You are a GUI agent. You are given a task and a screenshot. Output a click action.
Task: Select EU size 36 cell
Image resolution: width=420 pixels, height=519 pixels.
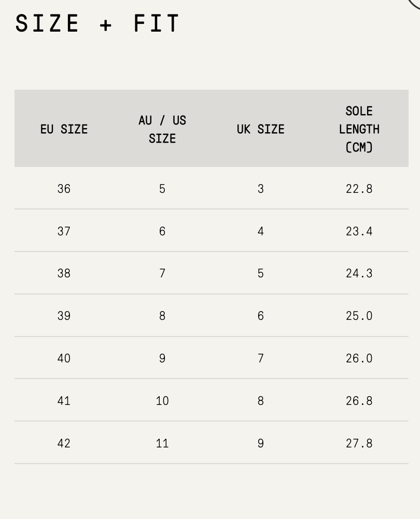pos(64,189)
